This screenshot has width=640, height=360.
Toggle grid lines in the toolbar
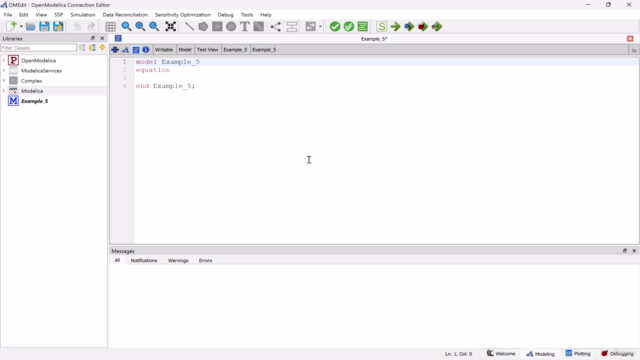[110, 27]
